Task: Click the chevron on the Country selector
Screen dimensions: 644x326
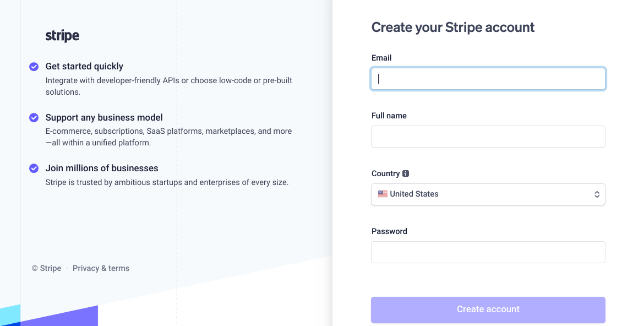Action: pyautogui.click(x=597, y=194)
